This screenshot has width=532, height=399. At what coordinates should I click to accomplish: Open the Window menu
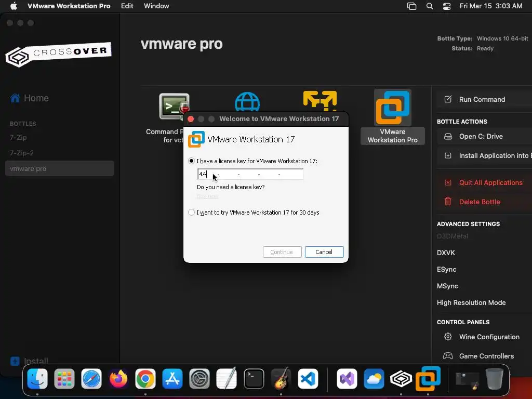156,6
